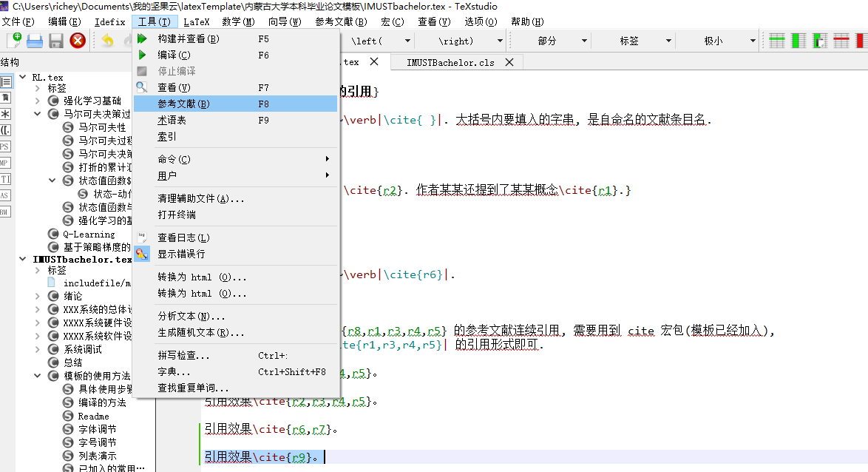Click the view magnifier icon in menu
The image size is (868, 472).
point(142,87)
